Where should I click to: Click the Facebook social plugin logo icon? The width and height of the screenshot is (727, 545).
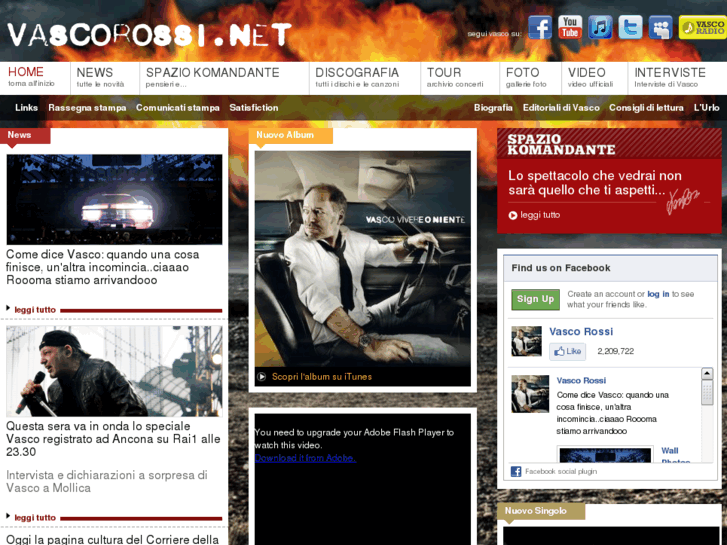point(516,471)
